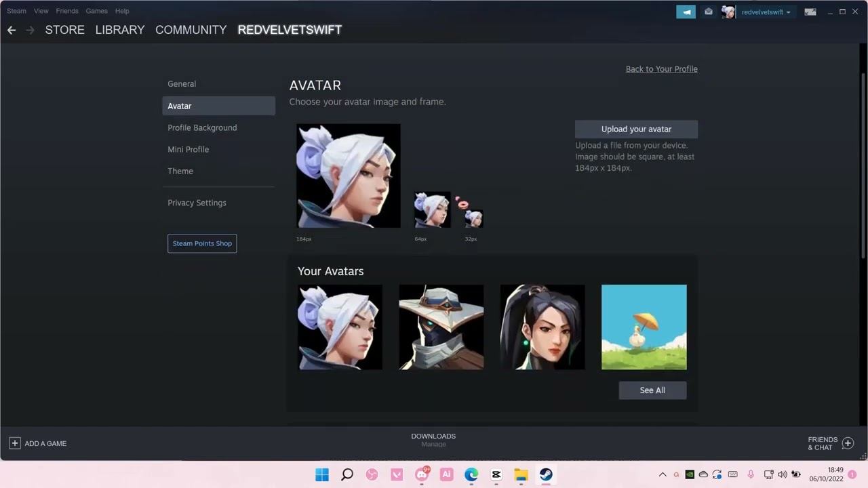This screenshot has height=488, width=868.
Task: Click the forward navigation arrow
Action: coord(30,30)
